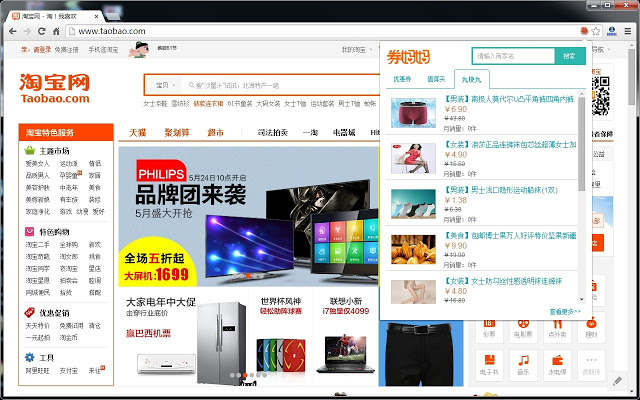Bookmark this page with the star icon
This screenshot has height=400, width=640.
click(x=596, y=31)
